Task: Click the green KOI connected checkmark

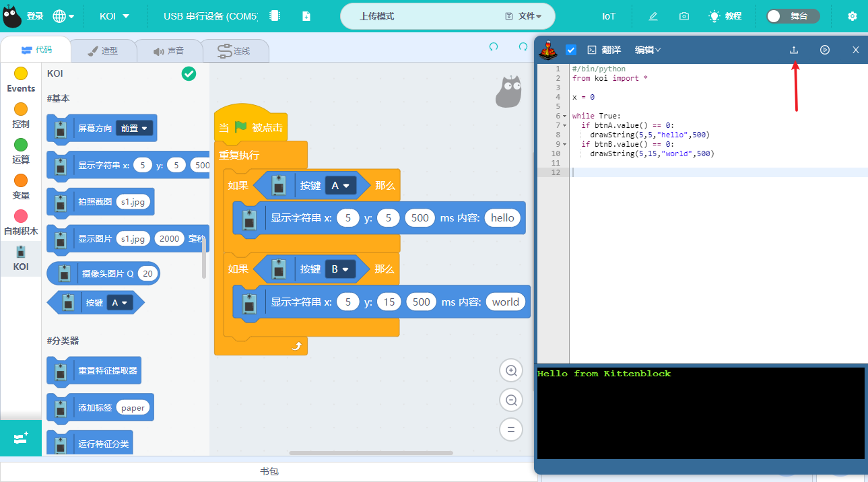Action: pos(189,74)
